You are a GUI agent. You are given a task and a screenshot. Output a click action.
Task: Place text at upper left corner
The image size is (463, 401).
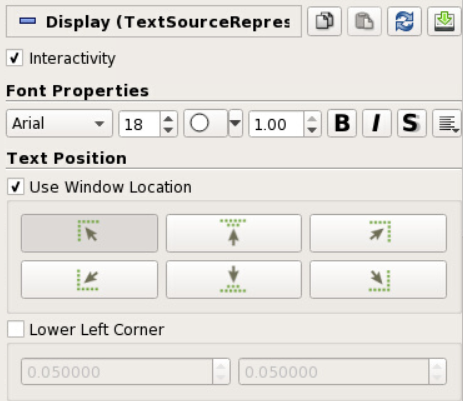click(89, 233)
